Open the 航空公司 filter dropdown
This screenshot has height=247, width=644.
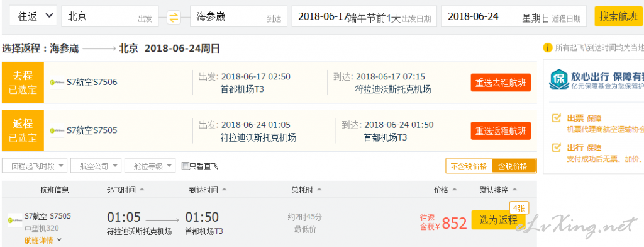pyautogui.click(x=96, y=166)
